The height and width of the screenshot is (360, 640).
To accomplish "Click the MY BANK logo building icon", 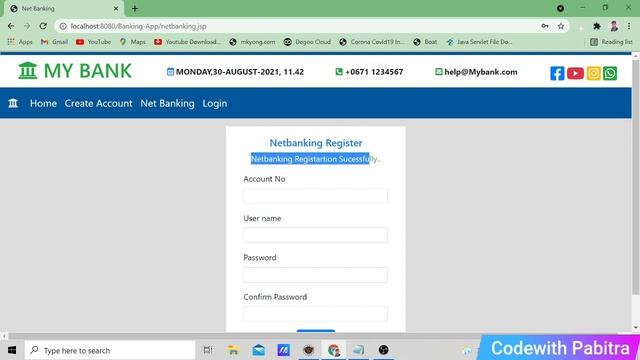I will (x=28, y=71).
